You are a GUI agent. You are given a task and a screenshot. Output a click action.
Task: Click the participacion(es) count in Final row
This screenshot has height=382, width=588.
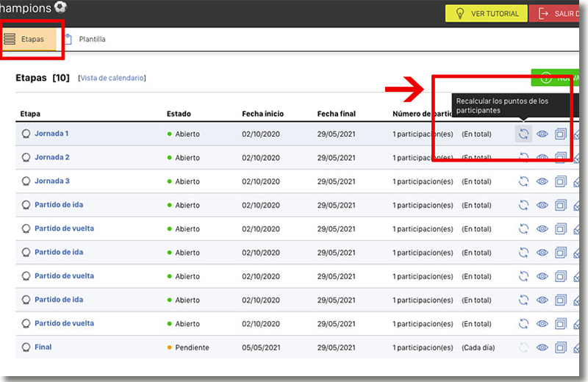coord(423,347)
